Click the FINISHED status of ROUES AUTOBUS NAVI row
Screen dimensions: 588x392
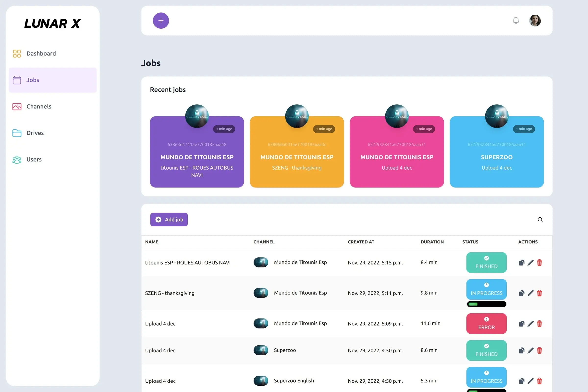[x=486, y=263]
